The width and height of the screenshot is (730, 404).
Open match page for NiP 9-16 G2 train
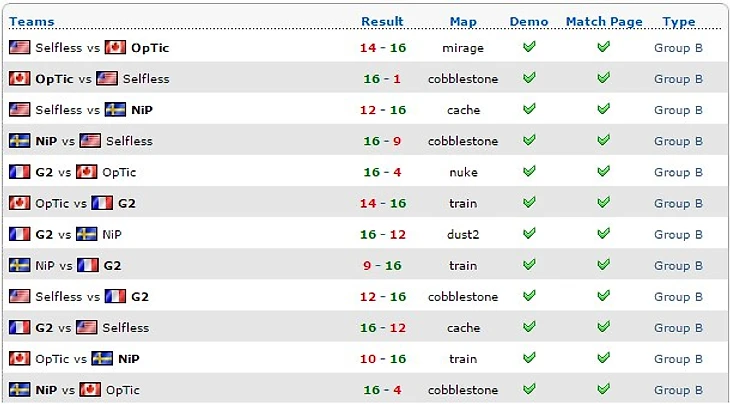tap(604, 264)
